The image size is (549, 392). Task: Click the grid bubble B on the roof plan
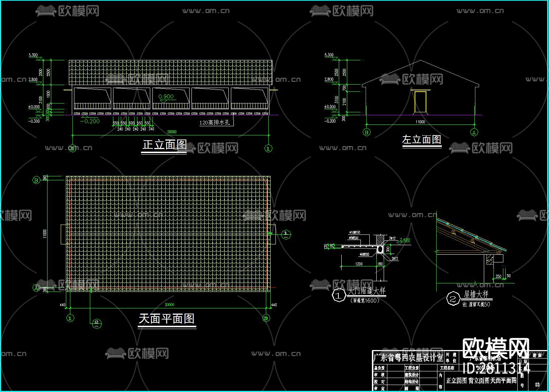(x=36, y=180)
